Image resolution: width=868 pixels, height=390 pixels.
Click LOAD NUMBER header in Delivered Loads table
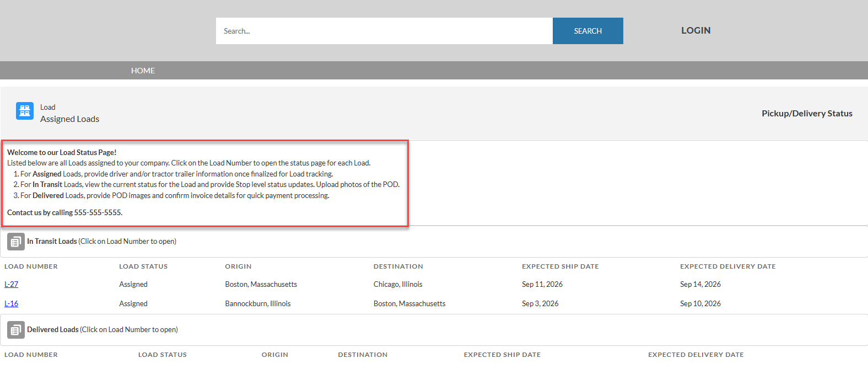point(31,355)
